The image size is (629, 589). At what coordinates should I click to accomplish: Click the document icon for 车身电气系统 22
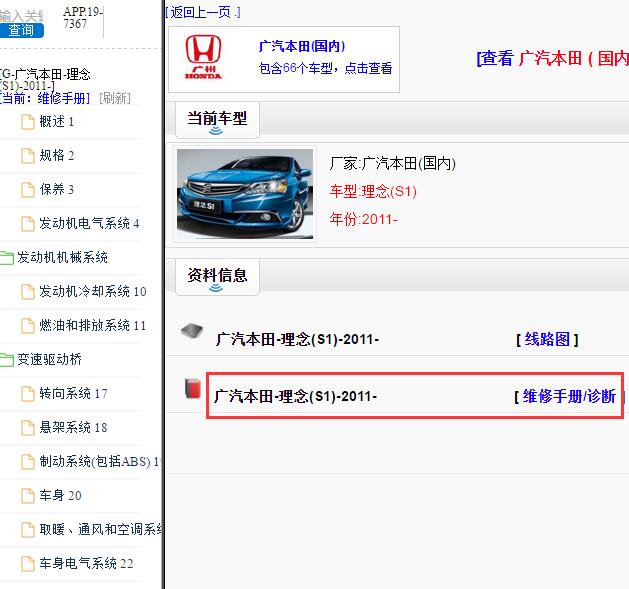(x=28, y=564)
